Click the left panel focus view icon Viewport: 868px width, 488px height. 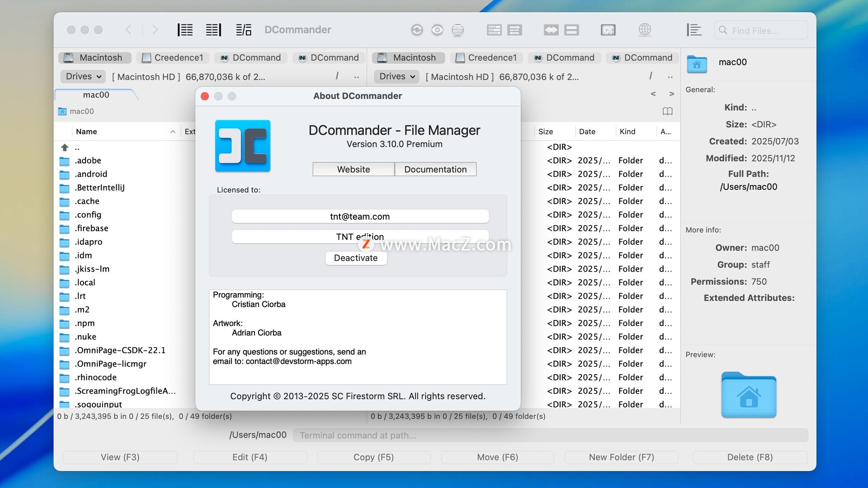(x=185, y=30)
